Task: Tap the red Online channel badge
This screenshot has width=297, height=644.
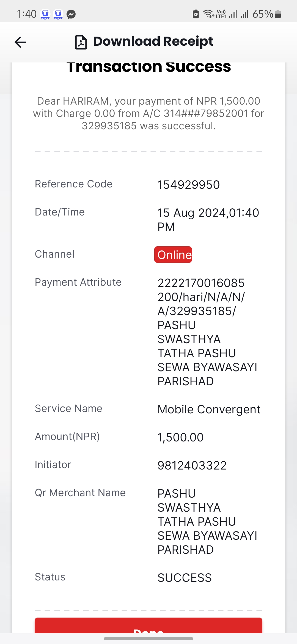Action: [173, 255]
